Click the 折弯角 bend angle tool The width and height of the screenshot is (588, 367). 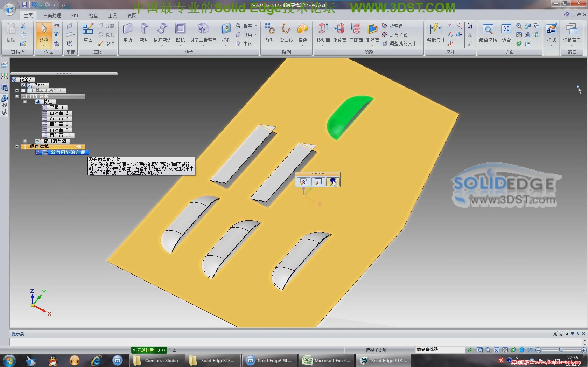pos(392,26)
